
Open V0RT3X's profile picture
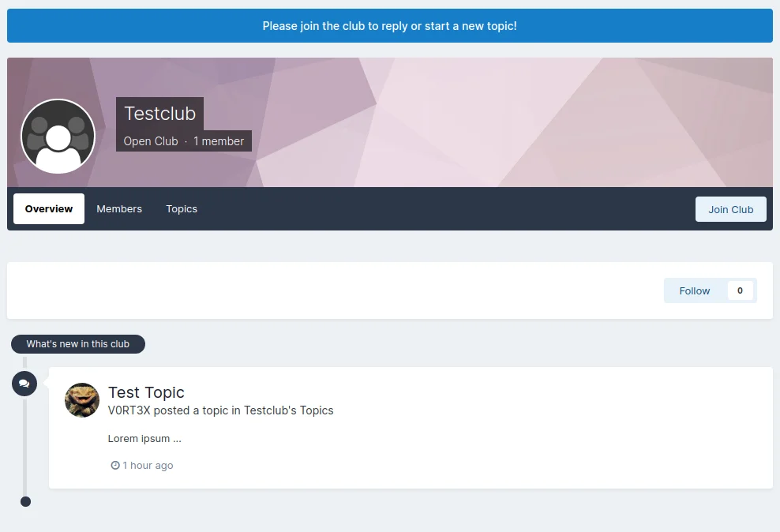click(82, 400)
